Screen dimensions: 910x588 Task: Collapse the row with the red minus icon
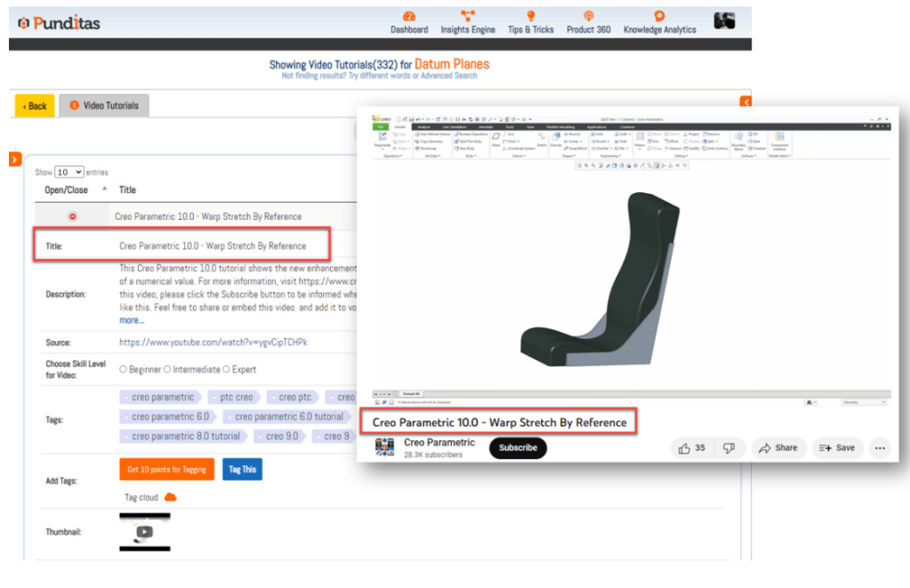coord(73,216)
